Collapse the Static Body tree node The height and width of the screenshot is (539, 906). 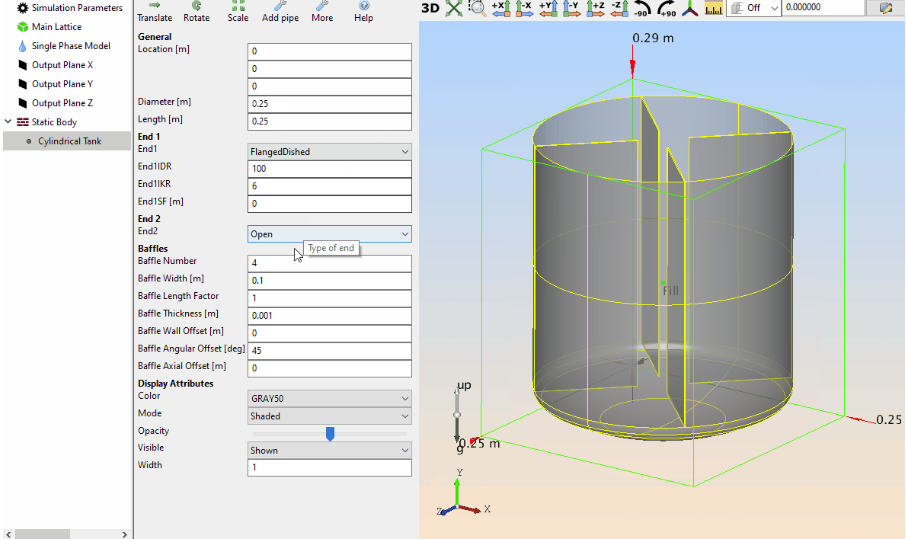[x=9, y=122]
